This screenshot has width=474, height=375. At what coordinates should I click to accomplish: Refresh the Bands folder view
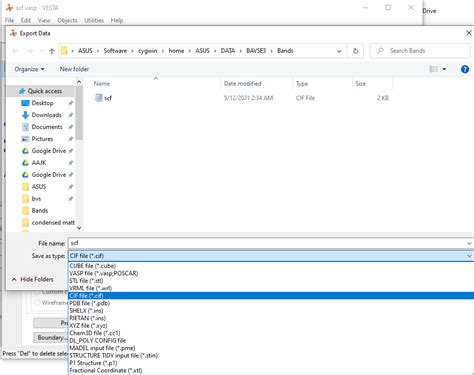(x=355, y=51)
